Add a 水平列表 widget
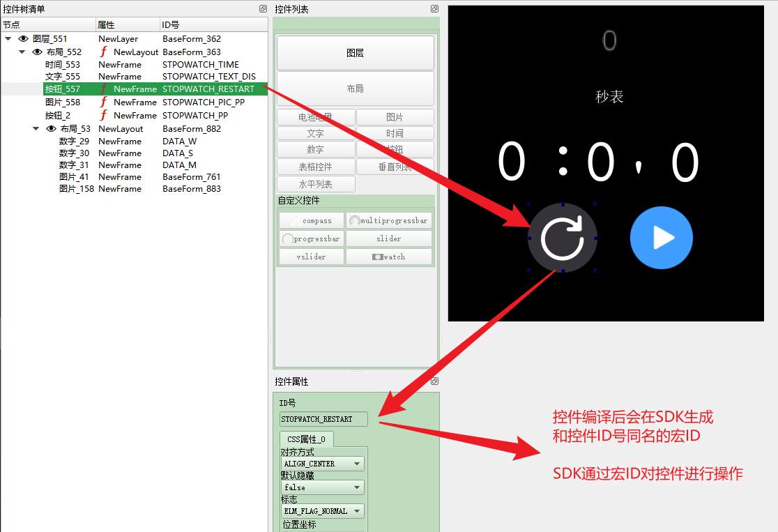 tap(316, 184)
